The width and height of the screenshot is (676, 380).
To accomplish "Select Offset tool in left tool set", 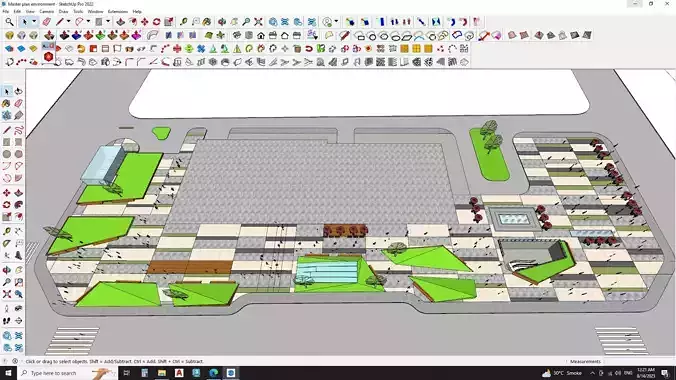I will 19,217.
